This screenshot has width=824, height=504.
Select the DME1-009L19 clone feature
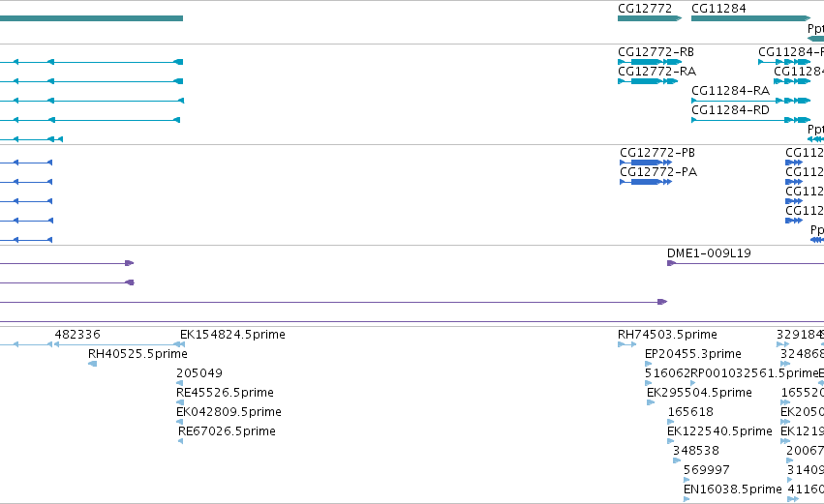pos(746,263)
